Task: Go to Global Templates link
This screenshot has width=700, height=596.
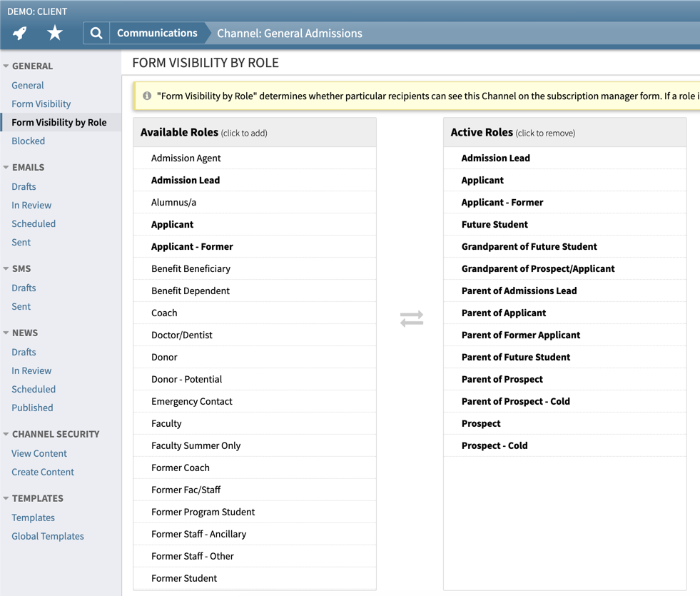Action: tap(48, 536)
